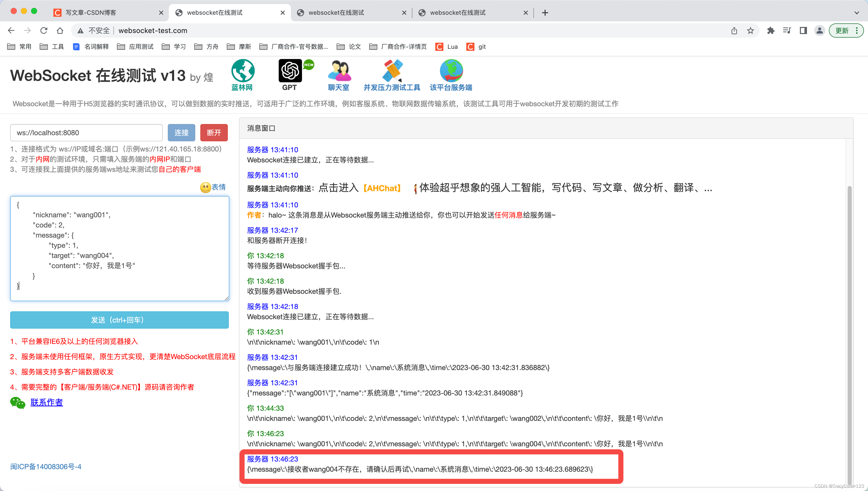This screenshot has height=491, width=868.
Task: Open the Chrome three-dot menu
Action: [858, 30]
